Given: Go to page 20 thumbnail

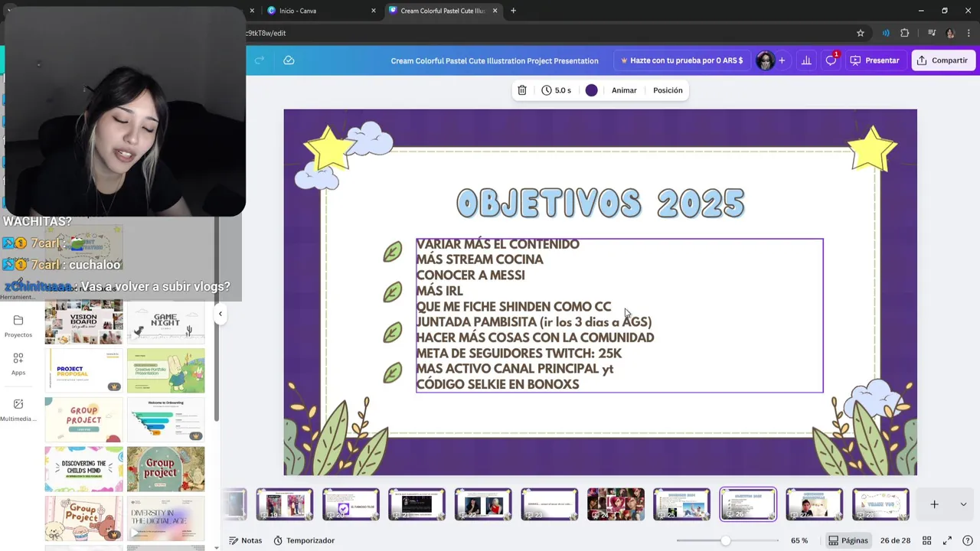Looking at the screenshot, I should pyautogui.click(x=351, y=505).
